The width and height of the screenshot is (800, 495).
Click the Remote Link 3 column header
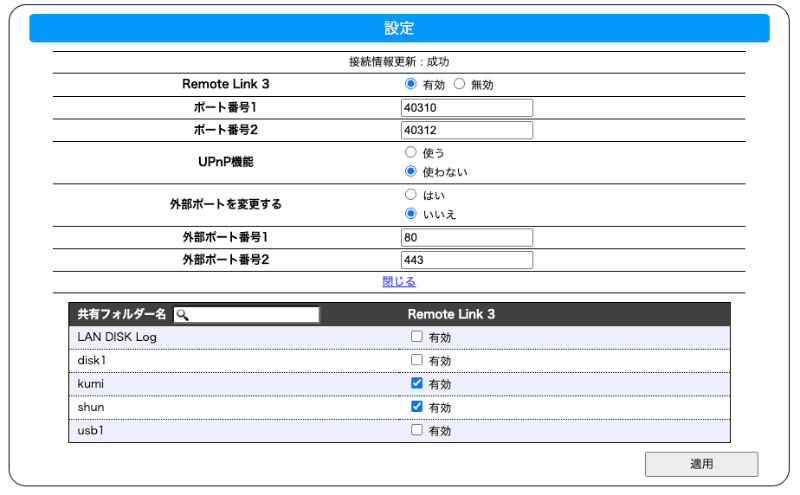pos(451,314)
